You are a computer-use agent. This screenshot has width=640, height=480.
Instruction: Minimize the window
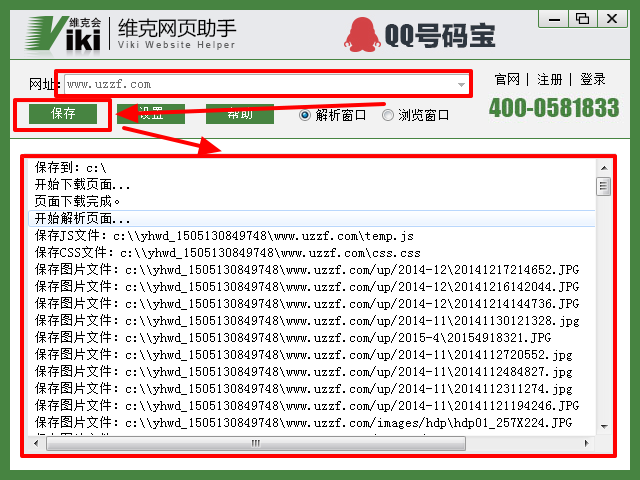click(x=554, y=19)
